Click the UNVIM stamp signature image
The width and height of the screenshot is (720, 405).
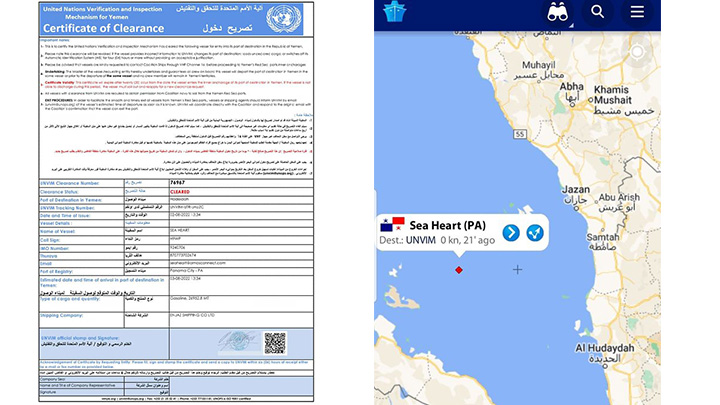tap(239, 342)
